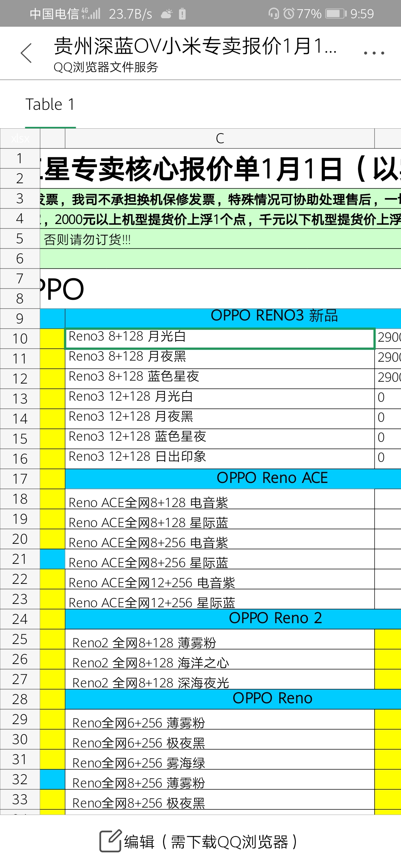Select cell Reno2 全网8+128 海洋之心
This screenshot has height=868, width=401.
(220, 659)
